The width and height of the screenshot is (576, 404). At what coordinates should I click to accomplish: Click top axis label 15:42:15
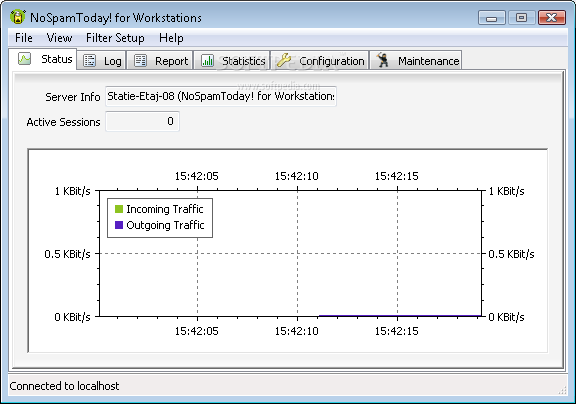click(396, 176)
